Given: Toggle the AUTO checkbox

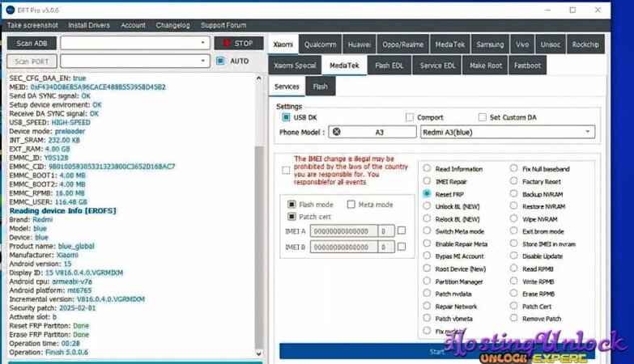Looking at the screenshot, I should click(220, 61).
